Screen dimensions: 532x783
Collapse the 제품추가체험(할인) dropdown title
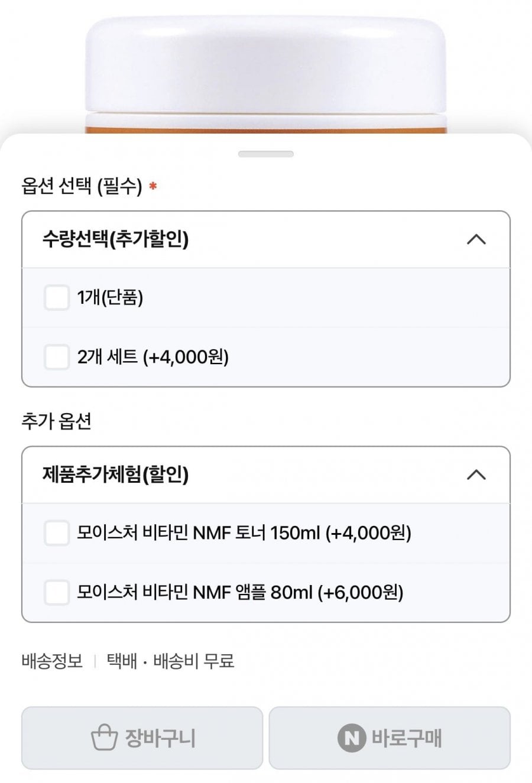(x=115, y=475)
